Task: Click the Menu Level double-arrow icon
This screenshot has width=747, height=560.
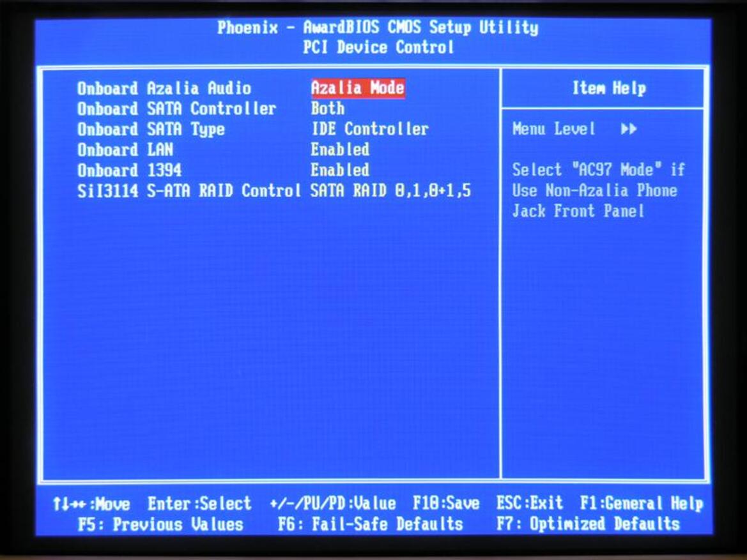Action: 629,129
